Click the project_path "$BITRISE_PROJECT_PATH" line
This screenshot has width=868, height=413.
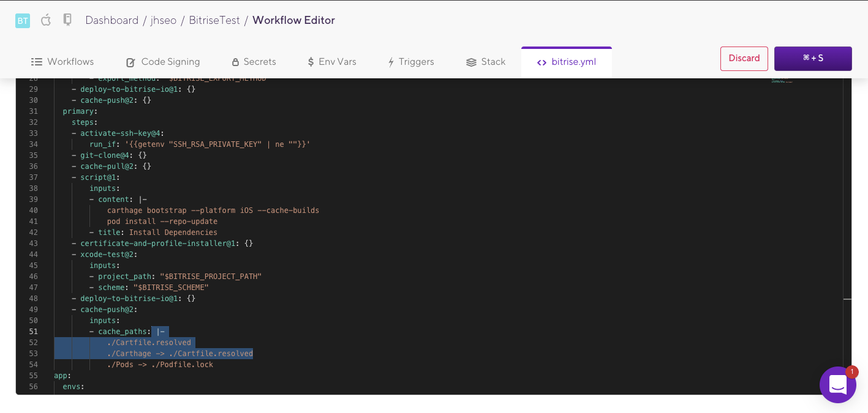coord(175,277)
